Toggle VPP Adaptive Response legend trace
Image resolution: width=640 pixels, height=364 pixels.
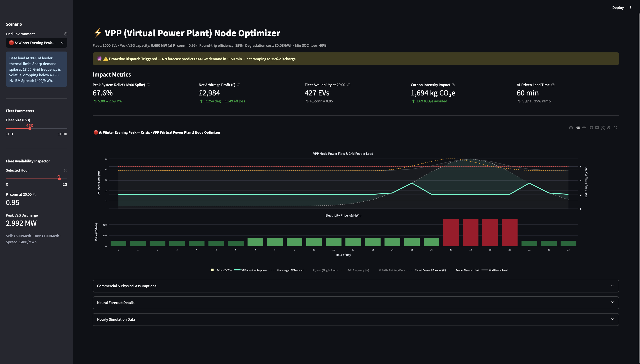250,270
